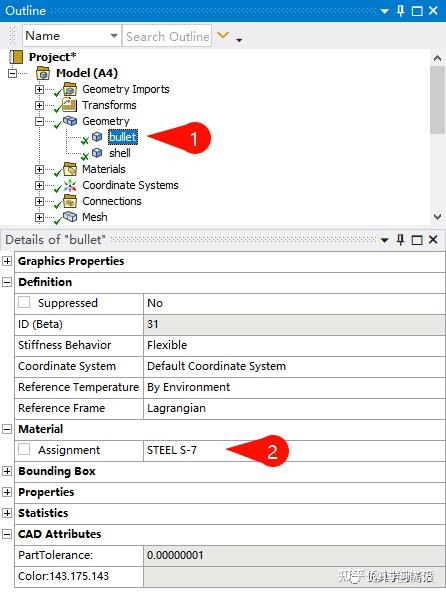Select the Materials folder icon

[70, 169]
